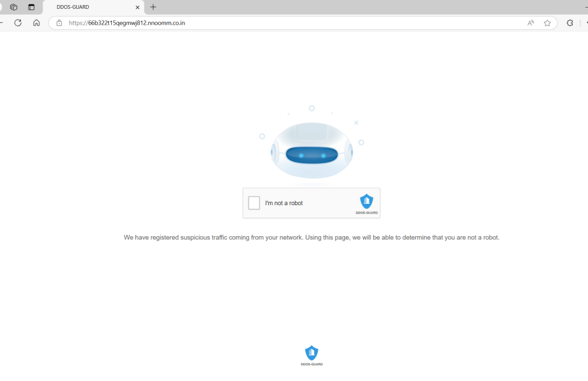Click the suspicious traffic notice text
The image size is (588, 381).
tap(311, 237)
